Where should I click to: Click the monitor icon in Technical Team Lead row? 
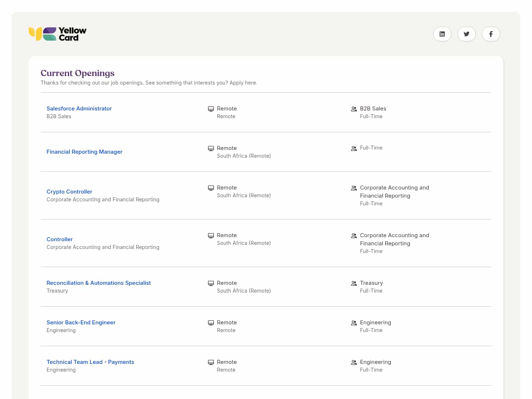[x=211, y=362]
